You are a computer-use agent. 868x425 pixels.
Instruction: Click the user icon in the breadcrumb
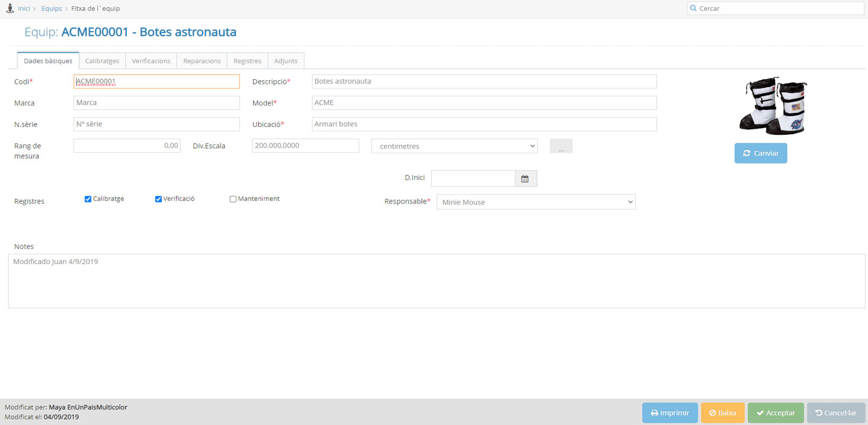(10, 8)
